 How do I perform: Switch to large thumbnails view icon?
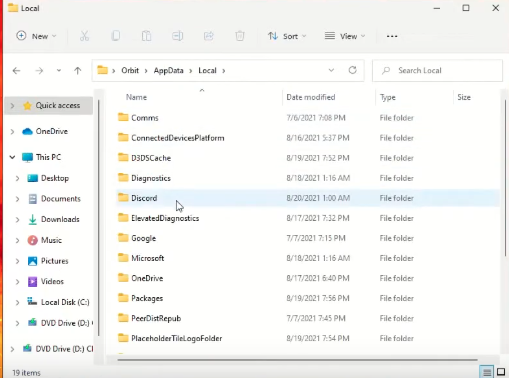501,372
